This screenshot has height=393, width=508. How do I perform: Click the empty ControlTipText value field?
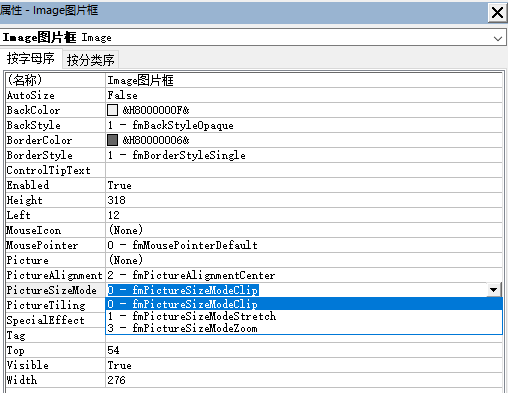coord(304,170)
